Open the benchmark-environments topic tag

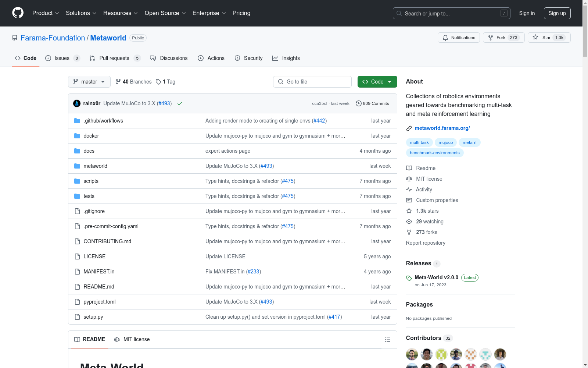435,153
